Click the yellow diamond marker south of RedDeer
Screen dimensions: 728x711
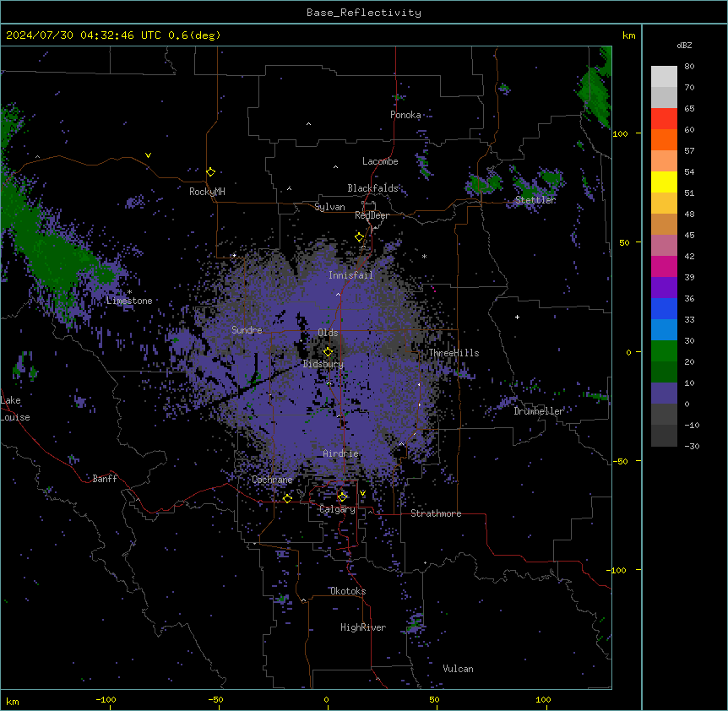[x=360, y=237]
